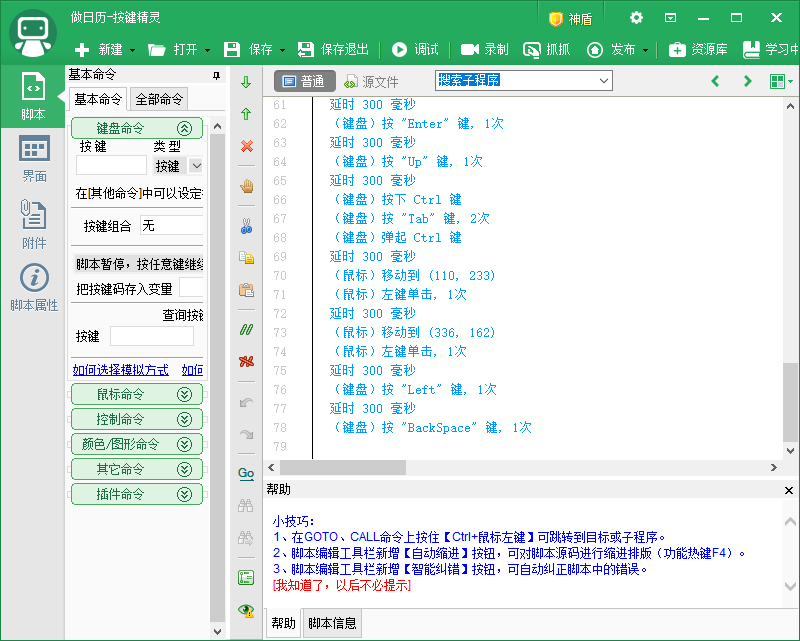
Task: Open the 如何选择模拟方式 link
Action: tap(120, 370)
